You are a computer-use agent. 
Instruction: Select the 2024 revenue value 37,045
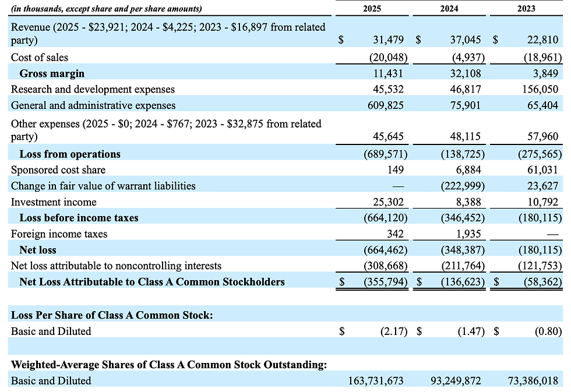tap(466, 40)
